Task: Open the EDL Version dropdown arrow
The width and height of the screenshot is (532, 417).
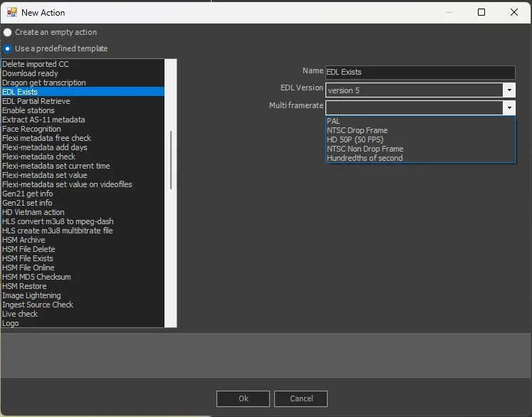Action: [508, 90]
